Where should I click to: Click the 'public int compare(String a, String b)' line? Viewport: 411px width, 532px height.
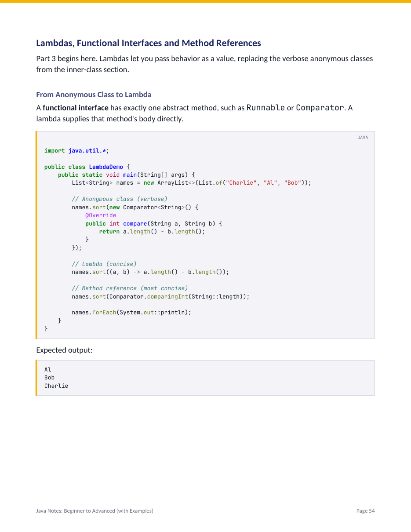154,223
